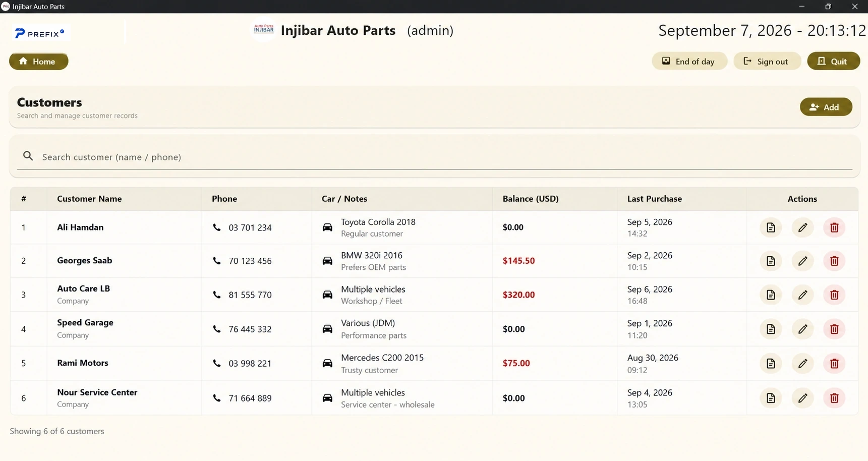The image size is (868, 461).
Task: Delete Ali Hamdan with trash icon
Action: tap(834, 227)
